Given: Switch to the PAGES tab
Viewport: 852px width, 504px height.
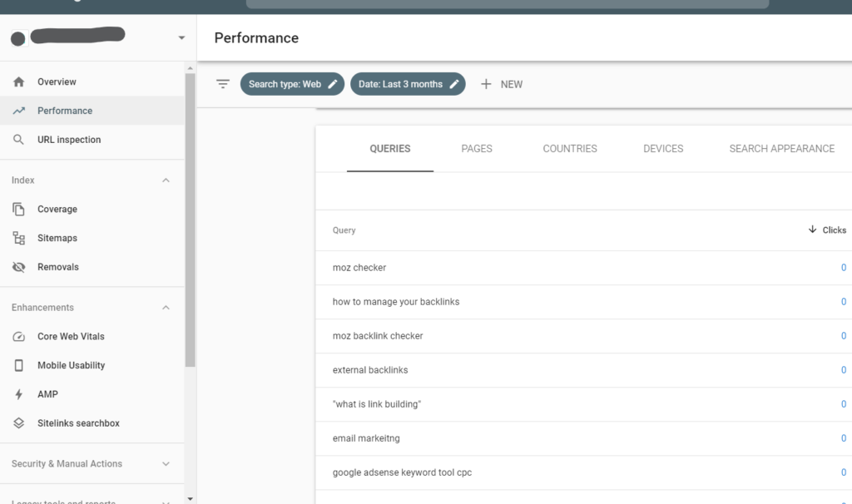Looking at the screenshot, I should [476, 148].
